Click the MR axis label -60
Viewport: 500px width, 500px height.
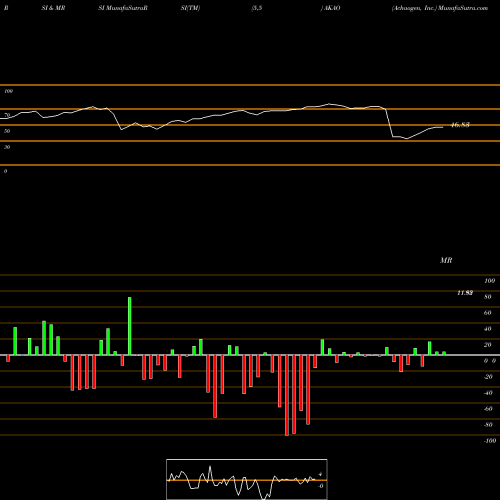(x=488, y=409)
